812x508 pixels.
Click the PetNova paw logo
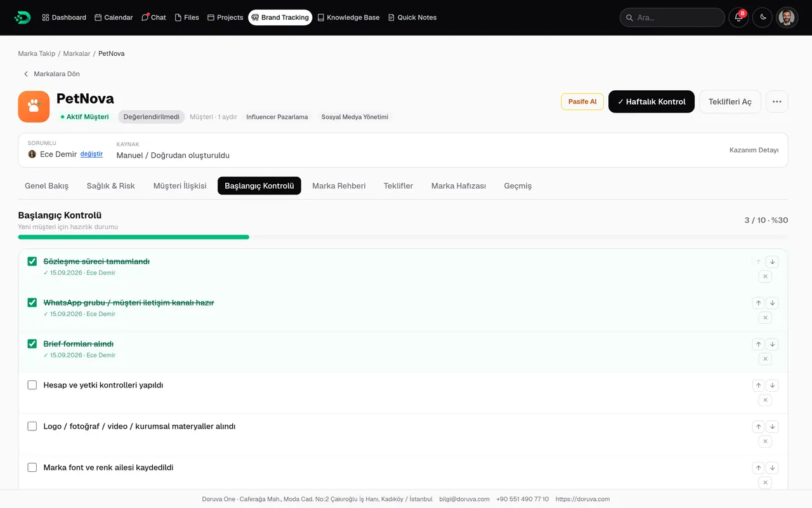[34, 106]
